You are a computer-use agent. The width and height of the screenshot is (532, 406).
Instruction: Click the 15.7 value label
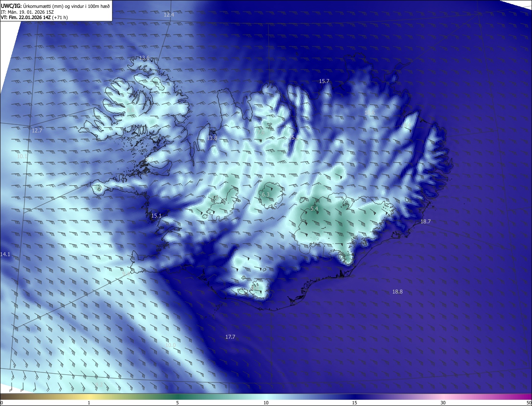[324, 81]
